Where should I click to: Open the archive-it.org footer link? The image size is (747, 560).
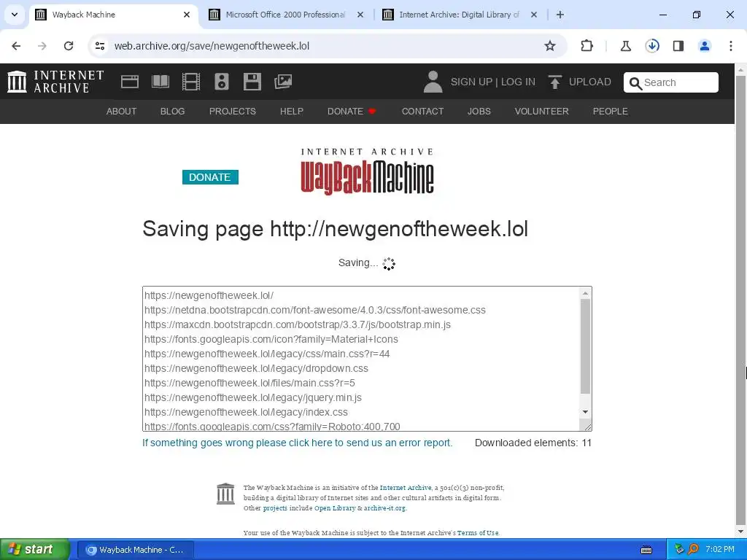(x=385, y=508)
